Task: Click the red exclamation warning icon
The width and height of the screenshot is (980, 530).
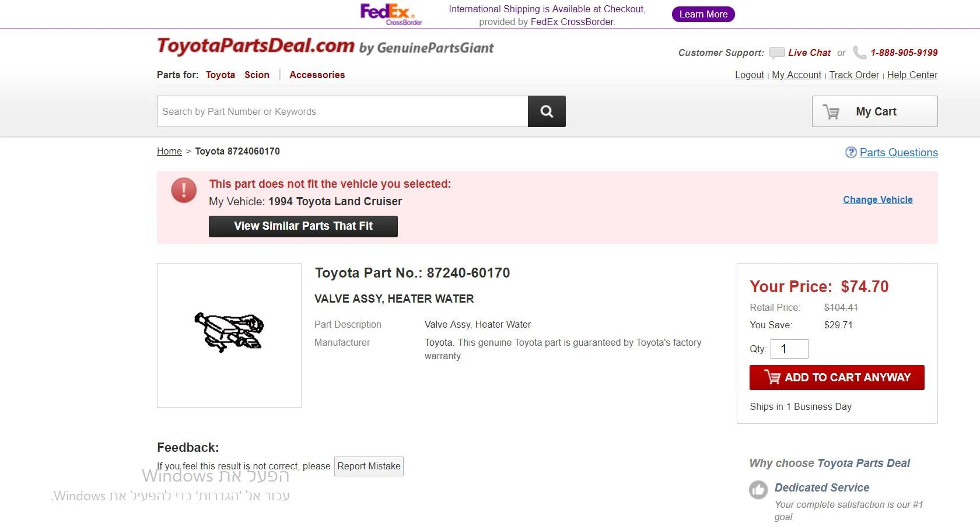Action: coord(184,191)
